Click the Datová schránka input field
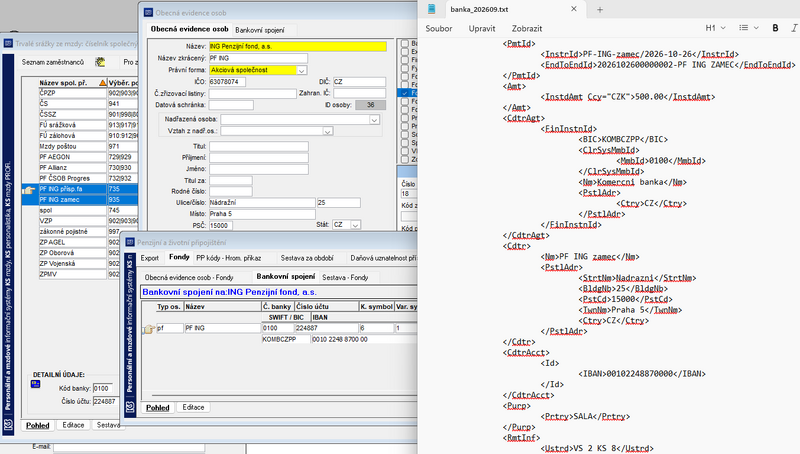Screen dimensions: 800x454 coord(231,105)
